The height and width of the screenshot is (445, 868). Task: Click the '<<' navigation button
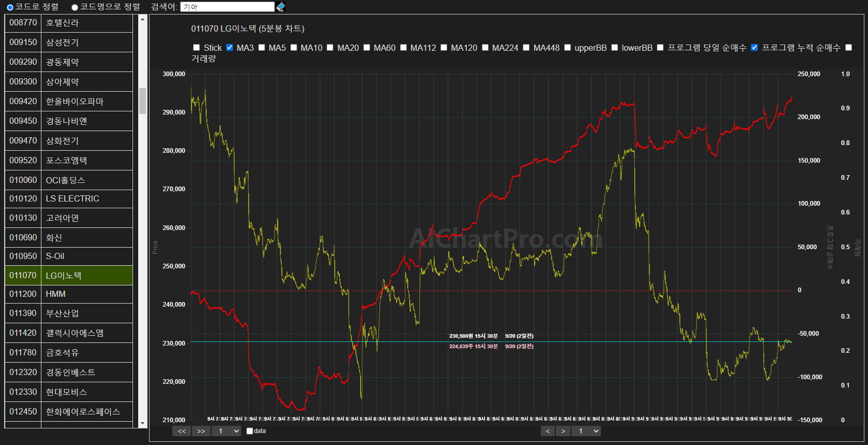pos(182,431)
